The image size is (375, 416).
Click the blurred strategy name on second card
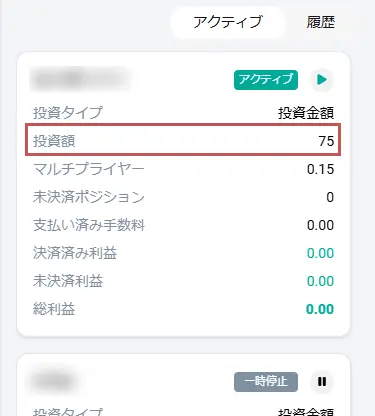(x=53, y=381)
